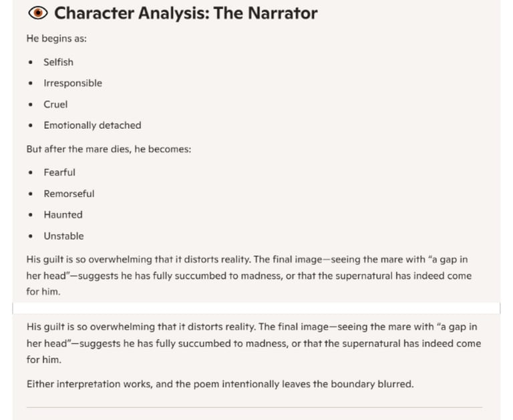Click the first 'His guilt is so overwhelming' paragraph
Viewport: 513px width, 420px height.
[x=249, y=275]
